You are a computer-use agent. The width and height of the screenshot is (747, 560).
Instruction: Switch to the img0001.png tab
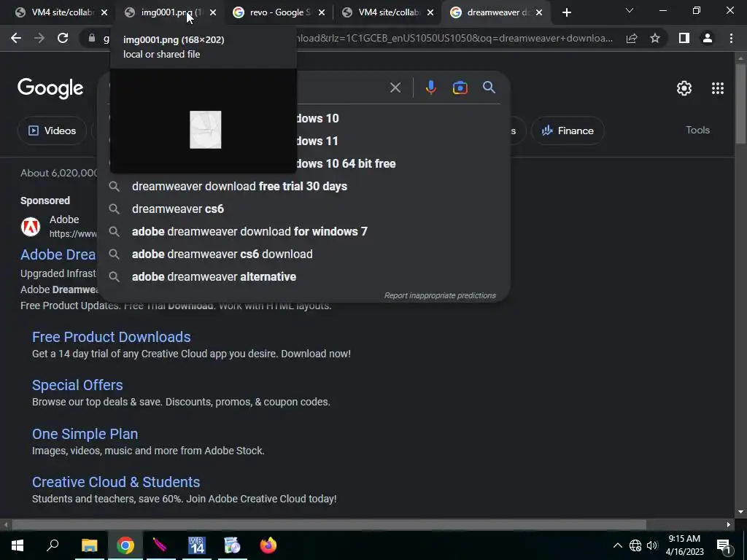coord(164,12)
